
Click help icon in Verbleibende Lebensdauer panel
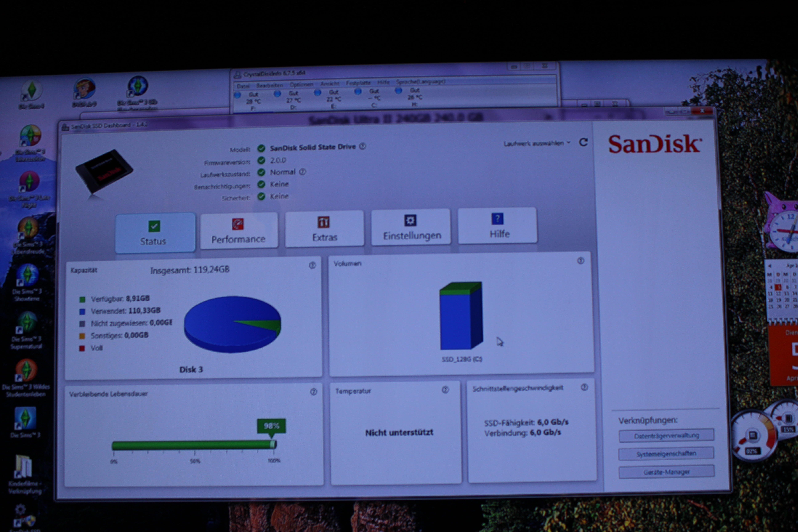(313, 392)
